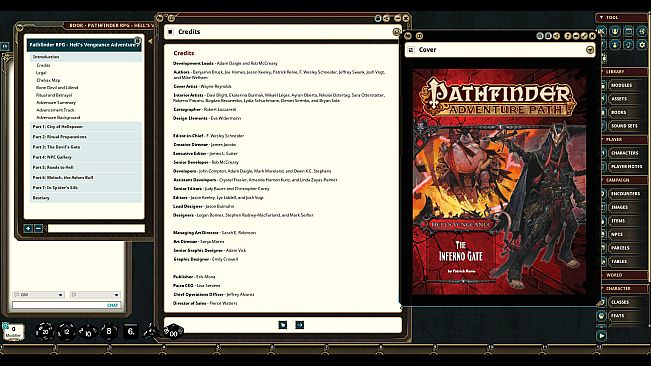Screen dimensions: 651x366
Task: Click the minus button in book panel
Action: (38, 228)
